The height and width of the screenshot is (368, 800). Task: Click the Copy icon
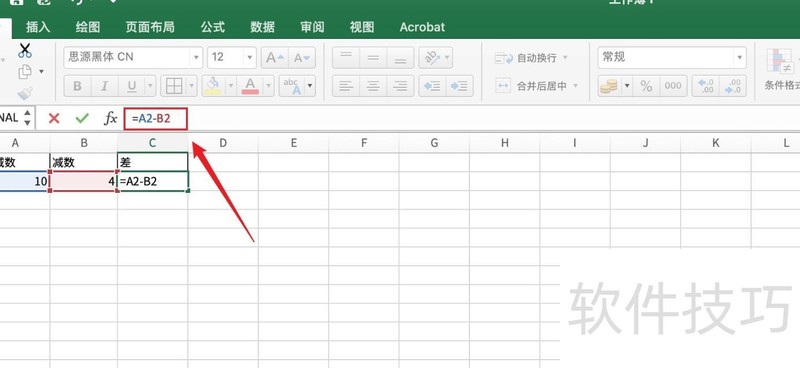24,72
